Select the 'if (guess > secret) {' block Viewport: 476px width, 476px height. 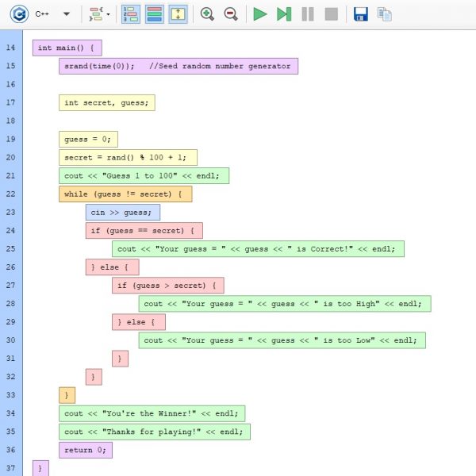(x=168, y=285)
